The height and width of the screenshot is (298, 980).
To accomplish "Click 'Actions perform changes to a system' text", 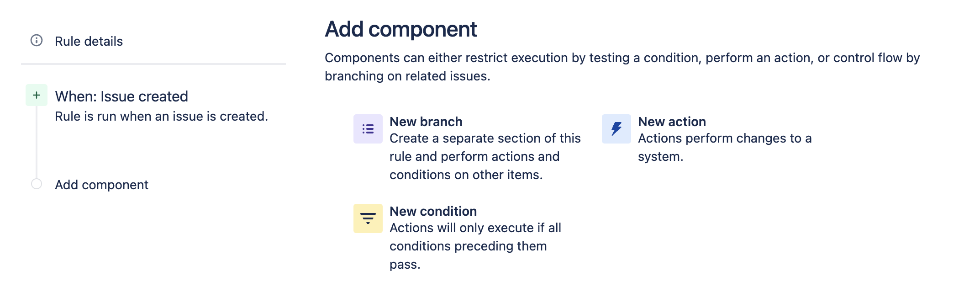I will tap(725, 147).
